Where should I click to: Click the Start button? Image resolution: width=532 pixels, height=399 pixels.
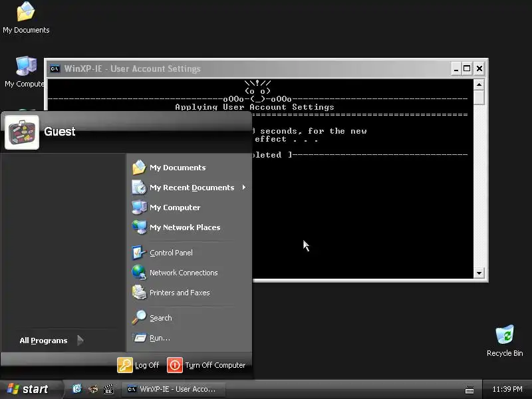click(x=30, y=389)
